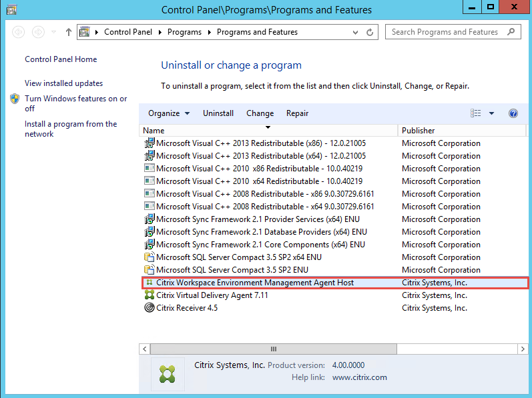Image resolution: width=532 pixels, height=398 pixels.
Task: Open Help with the question mark icon
Action: (x=513, y=113)
